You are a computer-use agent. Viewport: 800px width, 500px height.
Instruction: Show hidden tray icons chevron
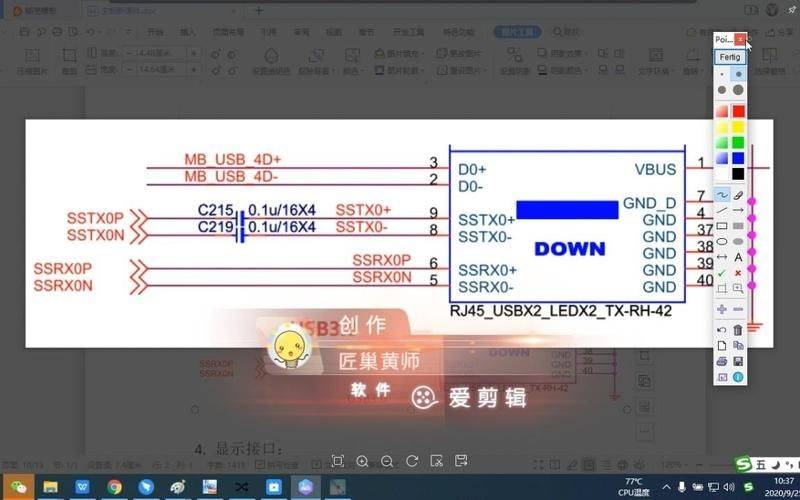tap(666, 487)
